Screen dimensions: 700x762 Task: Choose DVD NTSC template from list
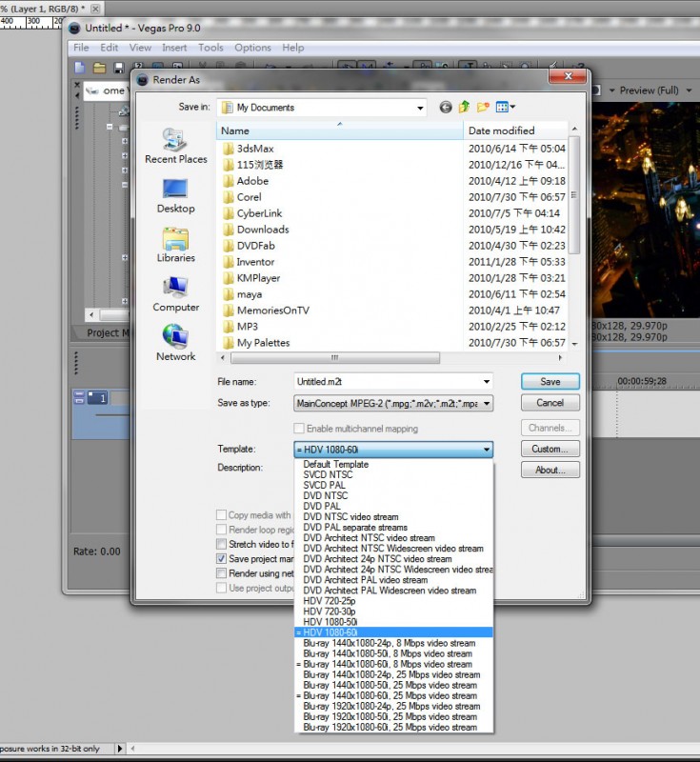tap(326, 496)
